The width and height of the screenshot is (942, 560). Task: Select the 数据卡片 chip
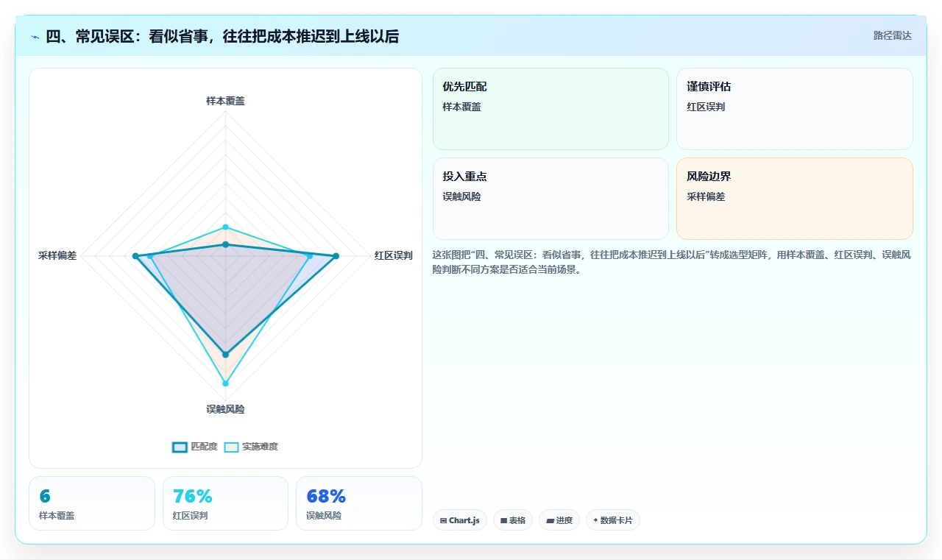point(613,520)
